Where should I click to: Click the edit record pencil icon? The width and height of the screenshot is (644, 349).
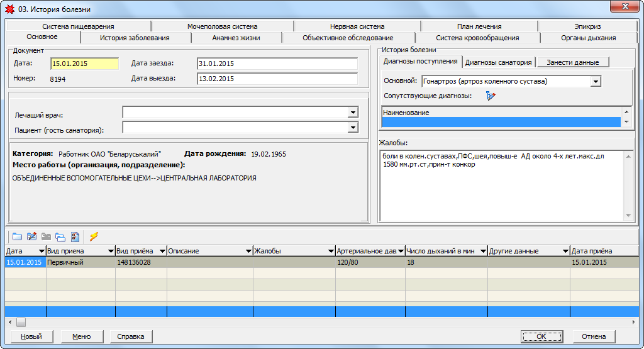pyautogui.click(x=31, y=236)
